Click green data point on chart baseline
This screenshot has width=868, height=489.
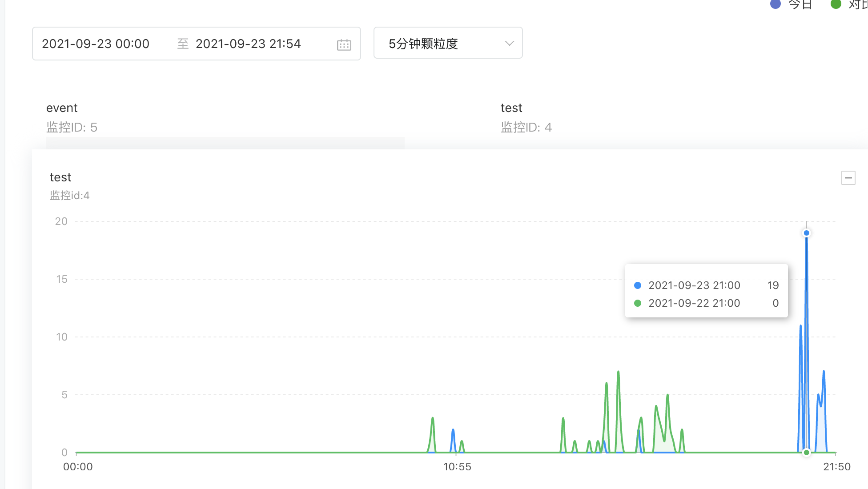coord(806,453)
